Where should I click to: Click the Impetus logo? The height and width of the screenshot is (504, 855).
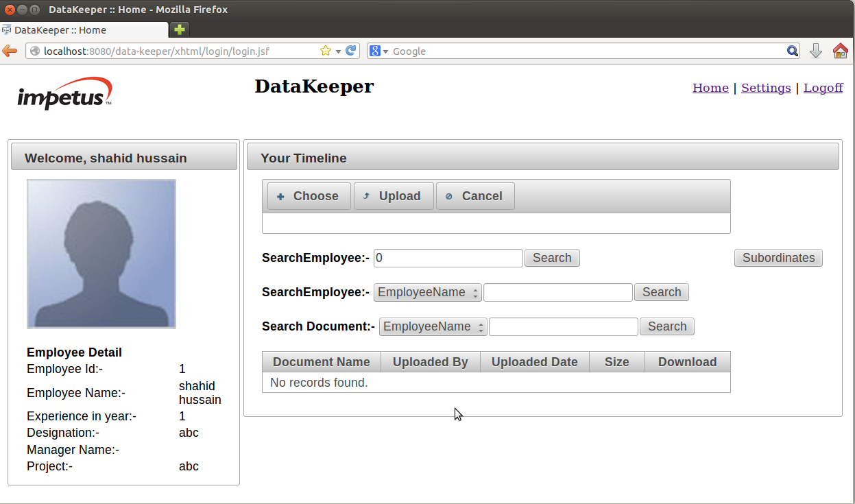[x=64, y=94]
